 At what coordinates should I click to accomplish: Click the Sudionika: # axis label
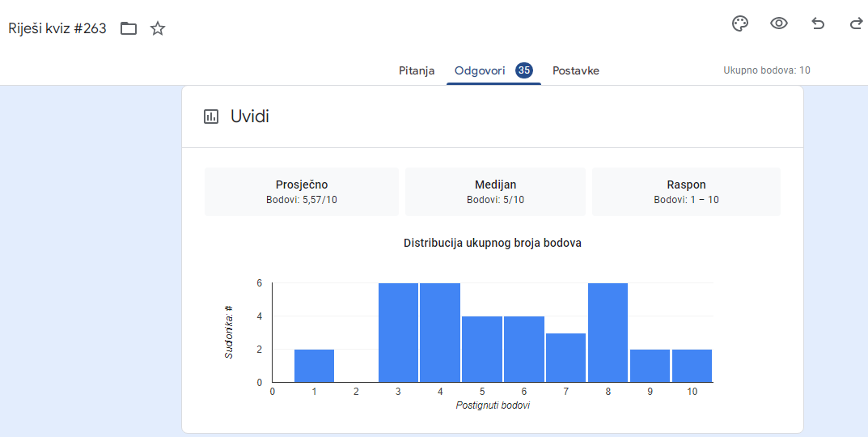(x=229, y=331)
